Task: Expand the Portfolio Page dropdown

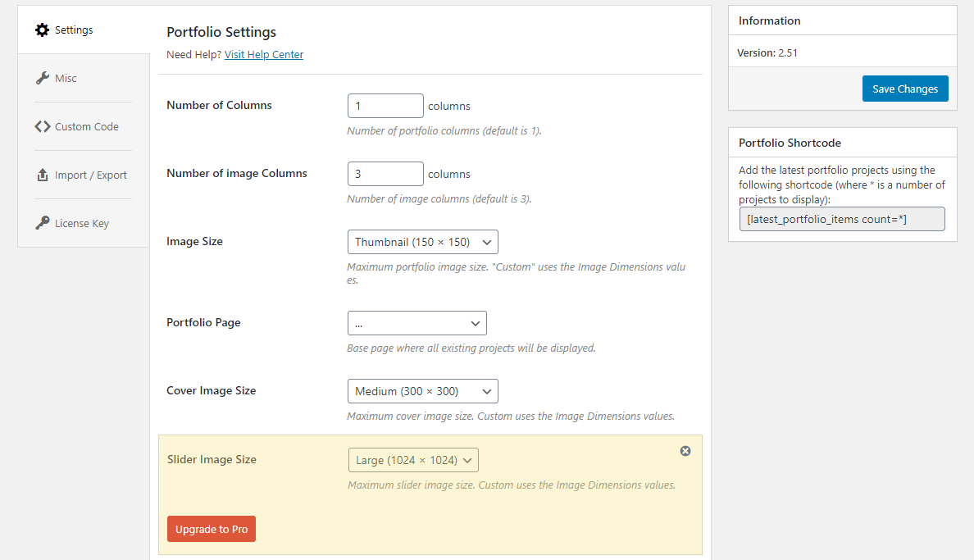Action: tap(416, 322)
